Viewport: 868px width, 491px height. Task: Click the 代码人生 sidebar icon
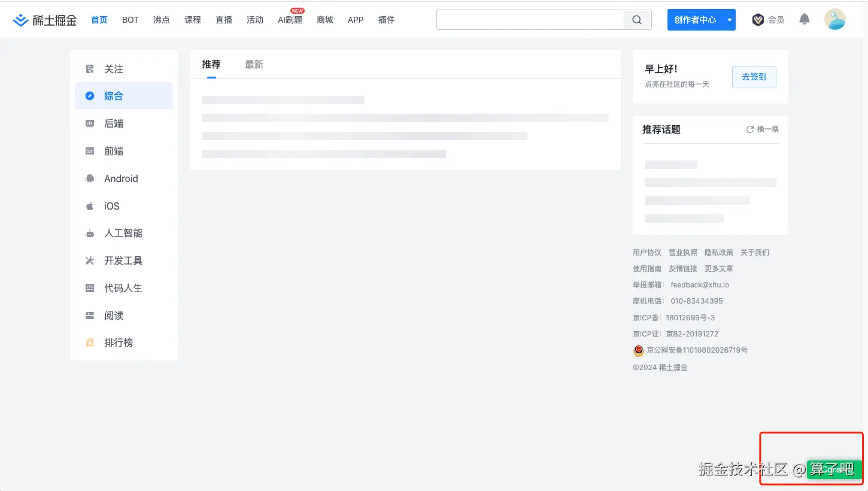(90, 288)
